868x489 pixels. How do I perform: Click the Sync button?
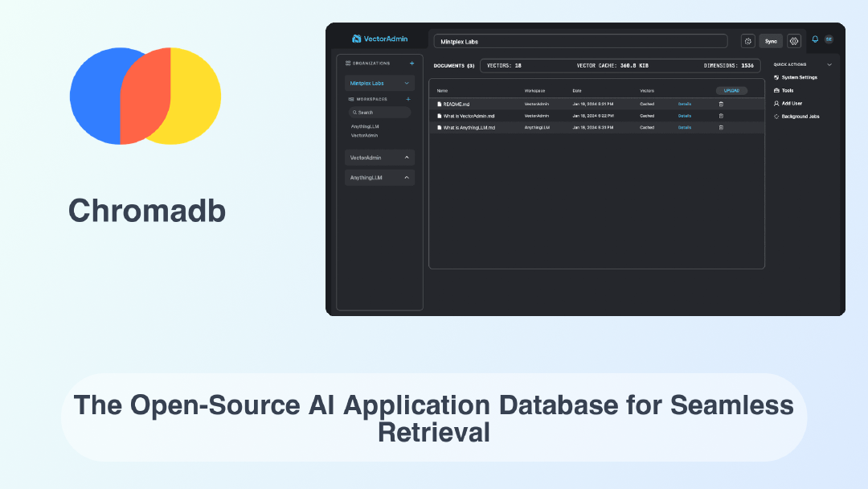coord(771,41)
